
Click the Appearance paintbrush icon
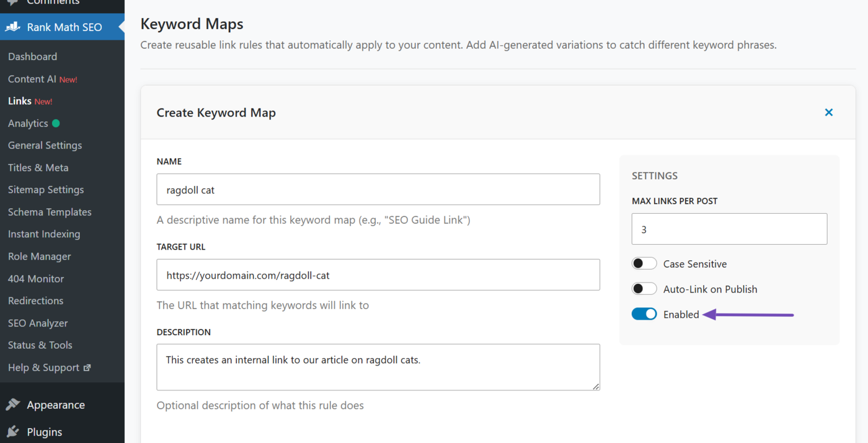coord(12,405)
